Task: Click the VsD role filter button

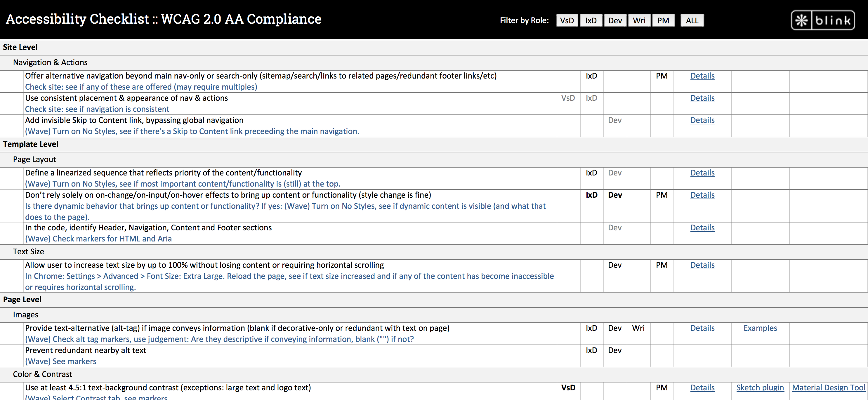Action: point(567,20)
